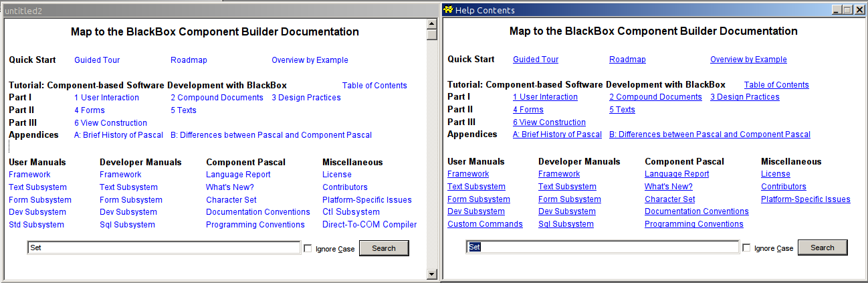Toggle Ignore Case checkbox in Help Contents
Screen dimensions: 868x283
tap(747, 248)
